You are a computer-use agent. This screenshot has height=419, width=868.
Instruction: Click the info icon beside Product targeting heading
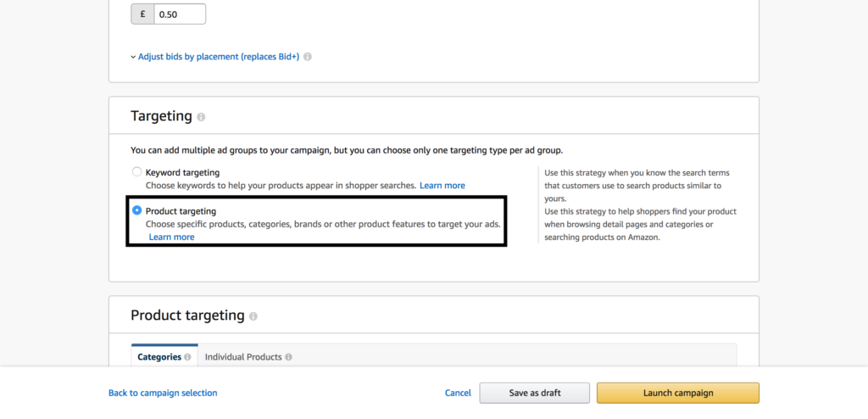tap(253, 316)
